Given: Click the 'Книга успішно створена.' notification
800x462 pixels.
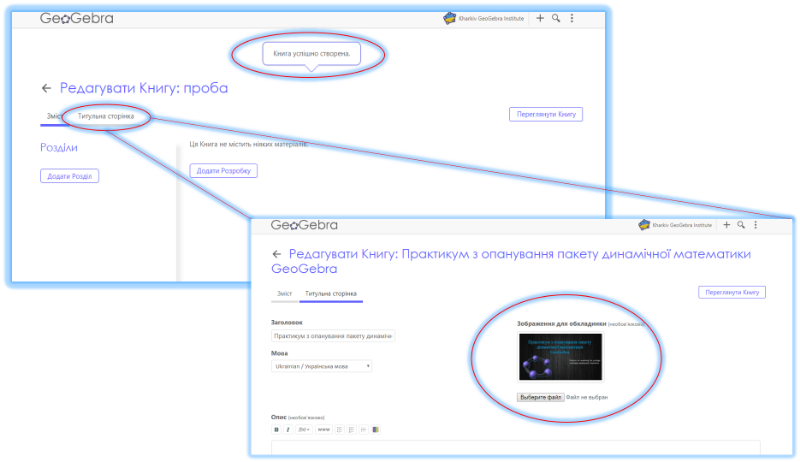Looking at the screenshot, I should click(312, 54).
